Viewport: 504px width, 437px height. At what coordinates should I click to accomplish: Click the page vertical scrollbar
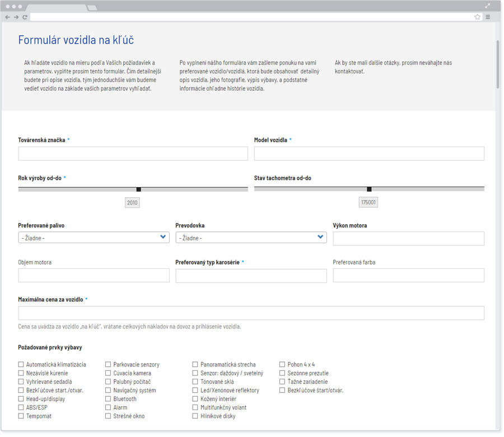[497, 64]
